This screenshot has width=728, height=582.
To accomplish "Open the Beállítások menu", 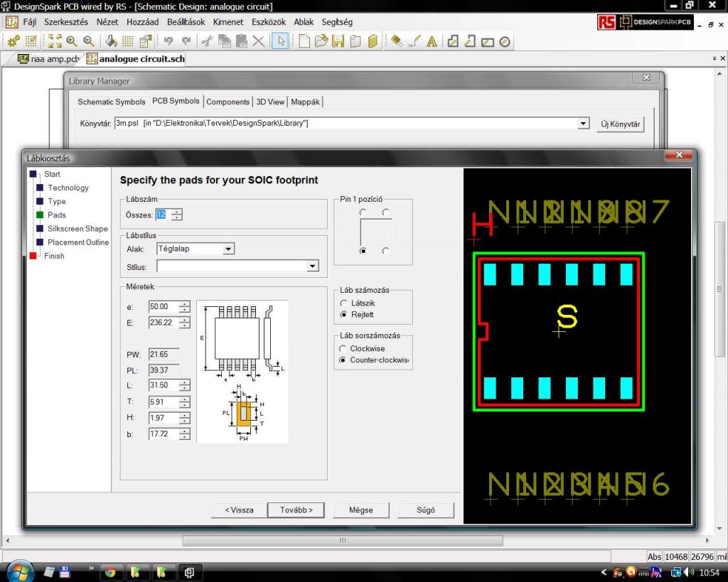I will click(x=186, y=22).
